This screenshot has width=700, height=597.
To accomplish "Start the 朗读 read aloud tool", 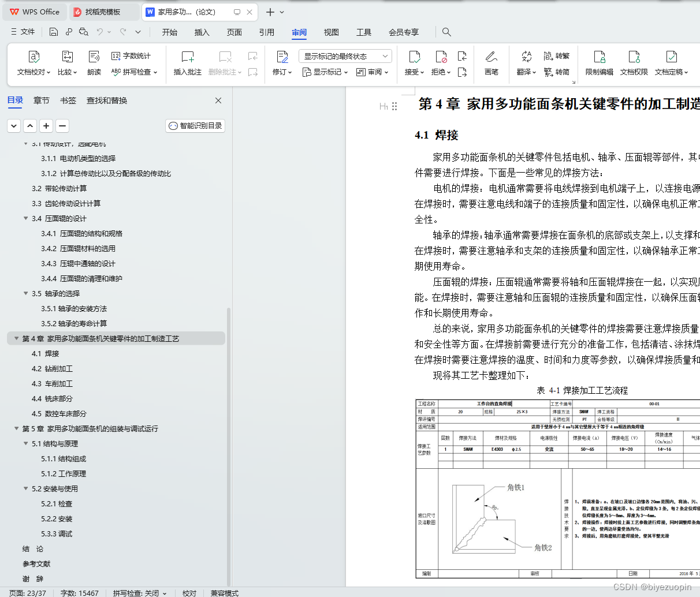I will [94, 64].
